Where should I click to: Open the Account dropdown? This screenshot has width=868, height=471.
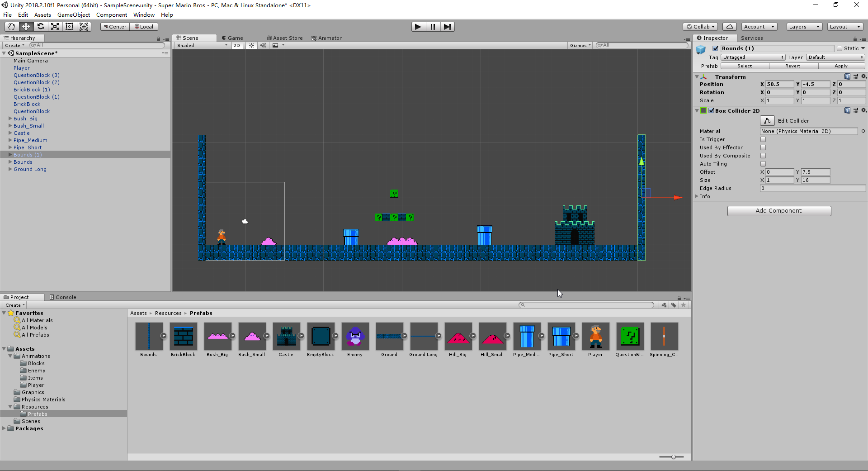[x=759, y=27]
